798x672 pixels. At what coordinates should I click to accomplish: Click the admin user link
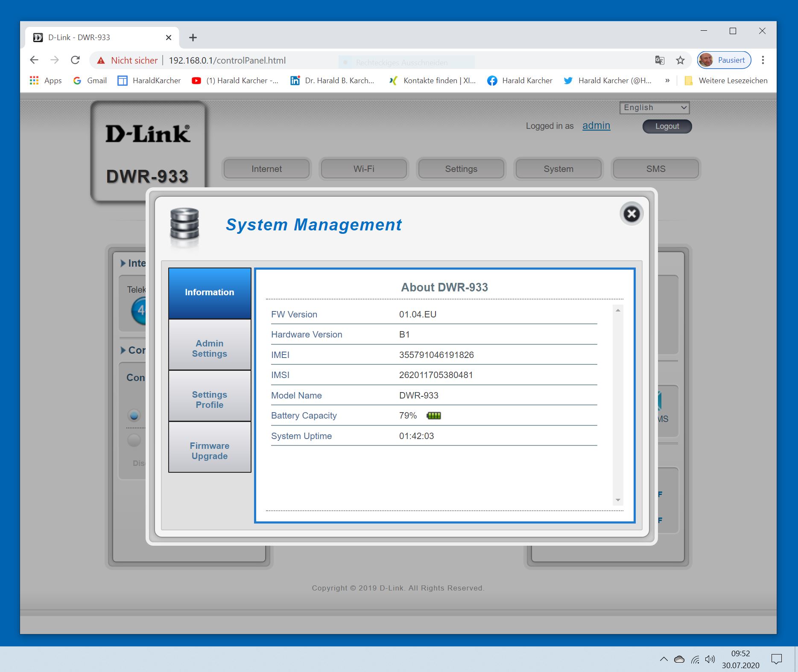596,125
